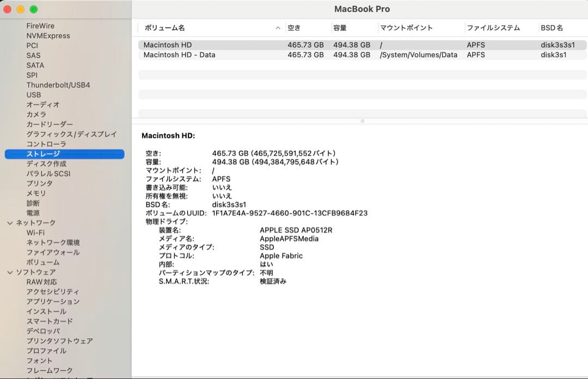This screenshot has width=588, height=379.
Task: Zoom the window with green button
Action: pos(34,9)
